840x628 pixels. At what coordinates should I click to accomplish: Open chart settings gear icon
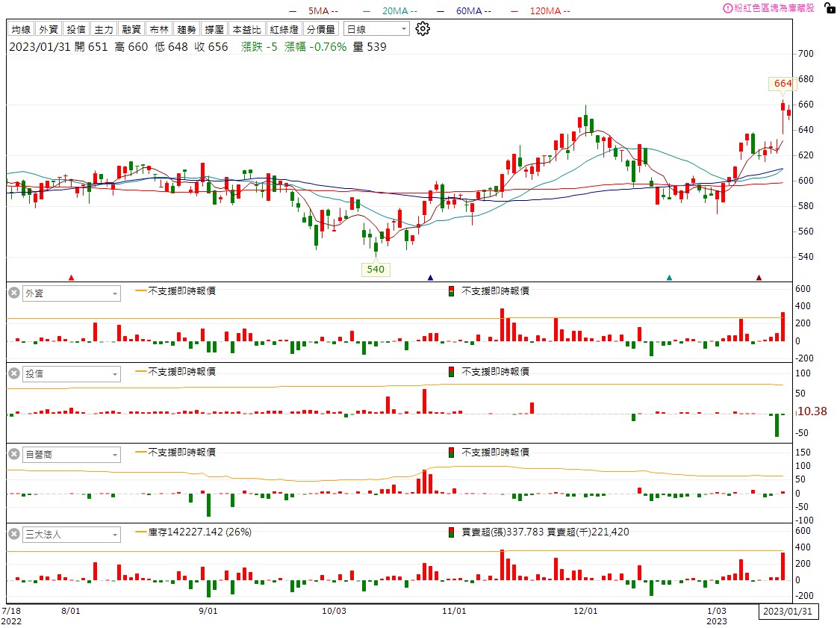tap(423, 29)
